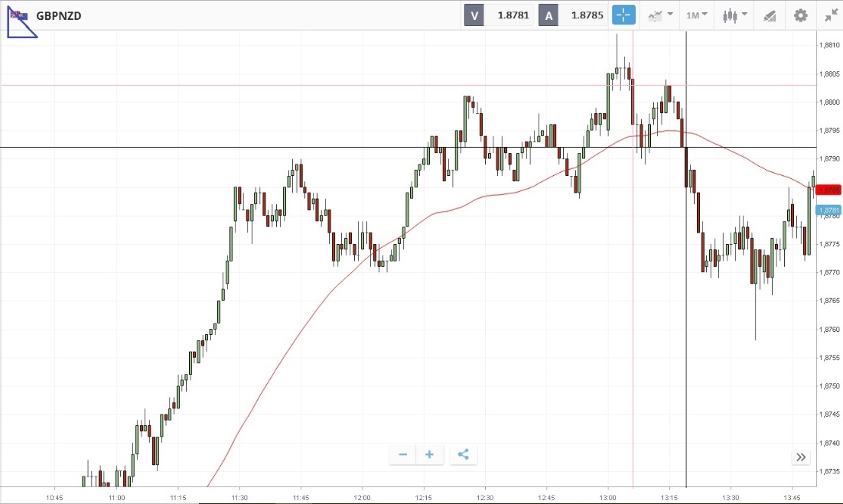Open chart settings gear

(800, 15)
